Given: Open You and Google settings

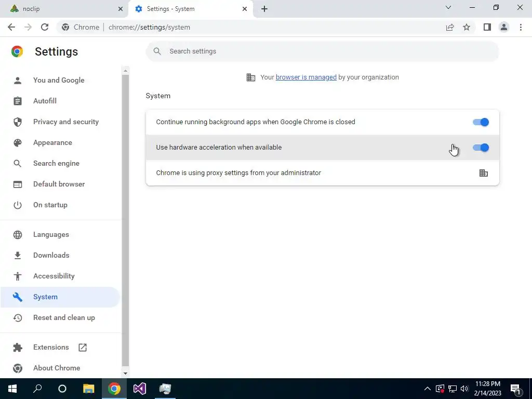Looking at the screenshot, I should [60, 81].
